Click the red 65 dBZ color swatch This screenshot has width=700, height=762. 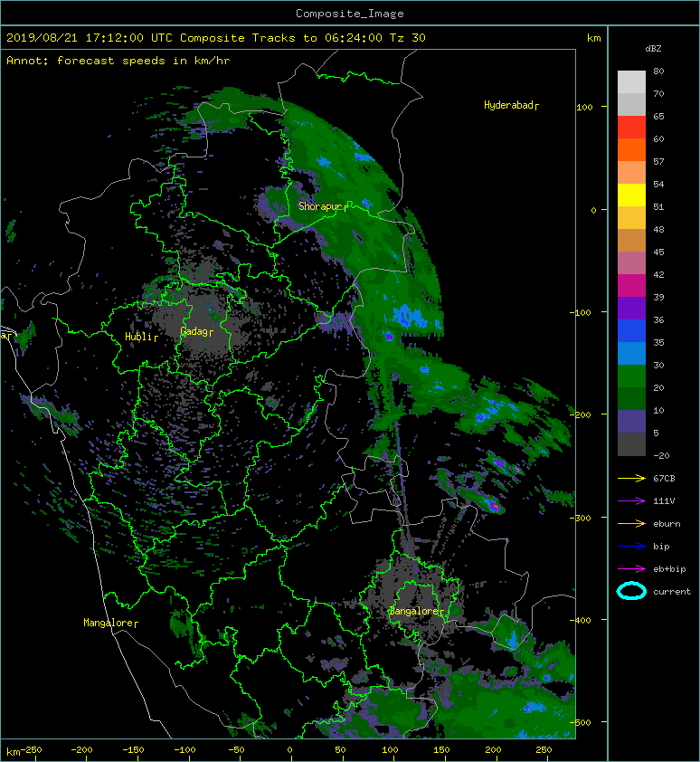click(x=631, y=128)
